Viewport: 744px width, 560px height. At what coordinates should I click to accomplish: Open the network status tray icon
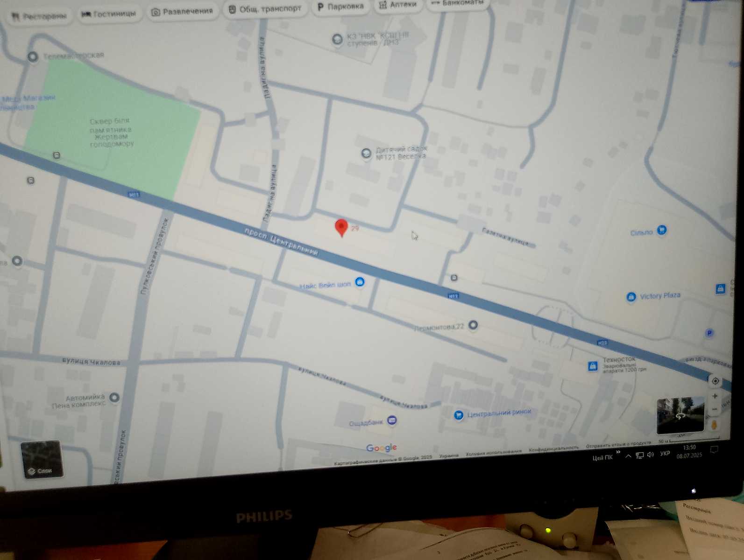point(639,455)
